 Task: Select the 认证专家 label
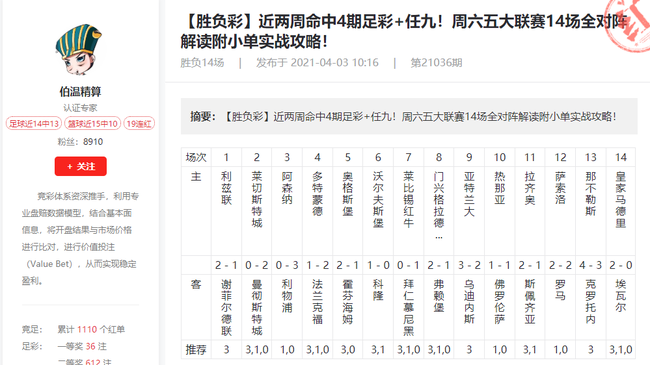click(x=80, y=108)
